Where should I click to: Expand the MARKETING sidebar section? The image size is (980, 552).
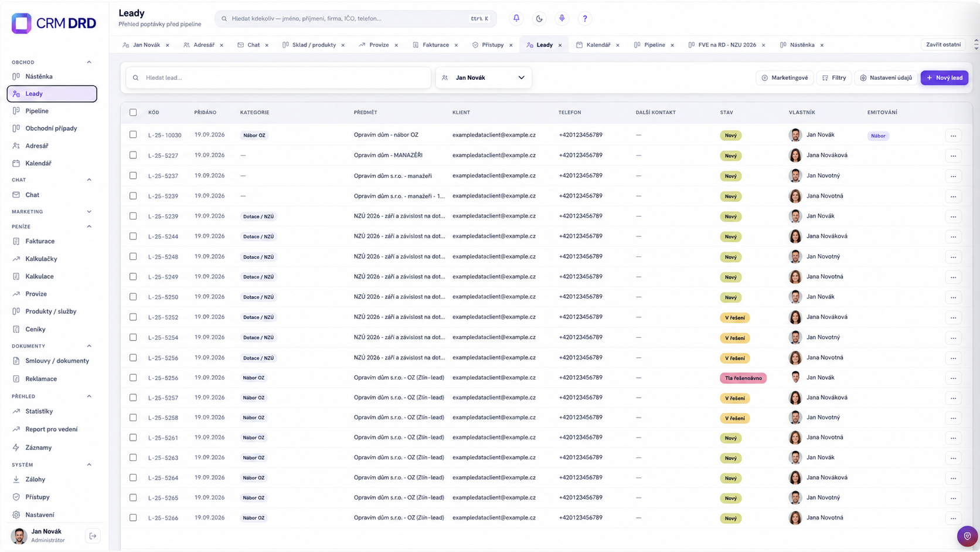coord(89,212)
